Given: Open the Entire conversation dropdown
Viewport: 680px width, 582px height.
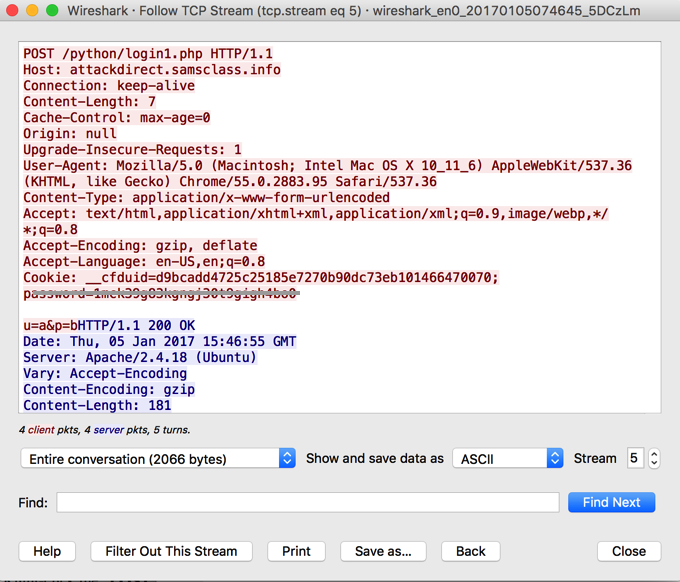Looking at the screenshot, I should [x=158, y=459].
